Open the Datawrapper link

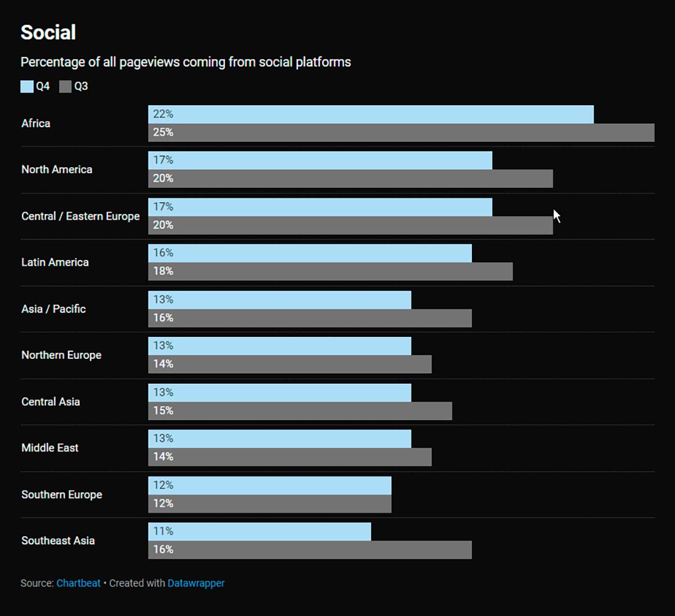point(196,583)
